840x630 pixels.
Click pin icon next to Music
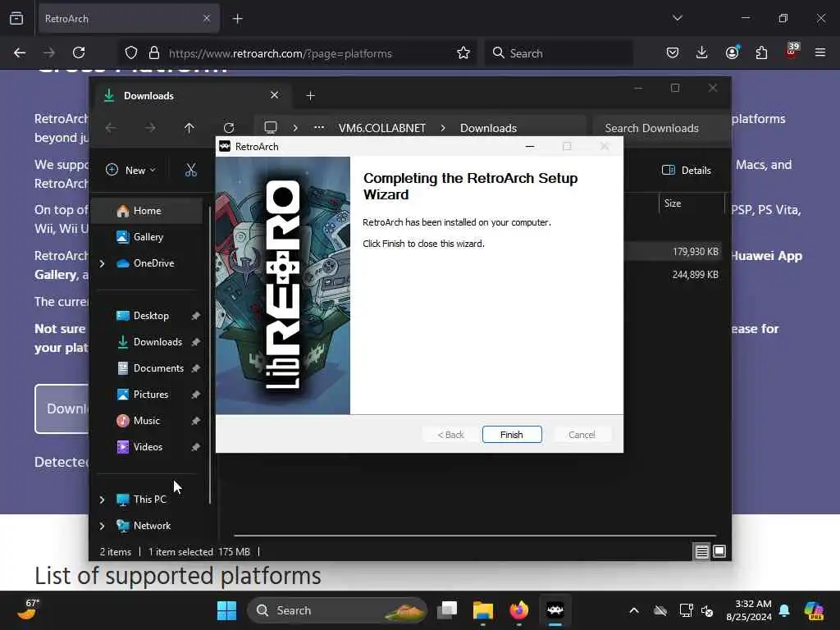195,421
